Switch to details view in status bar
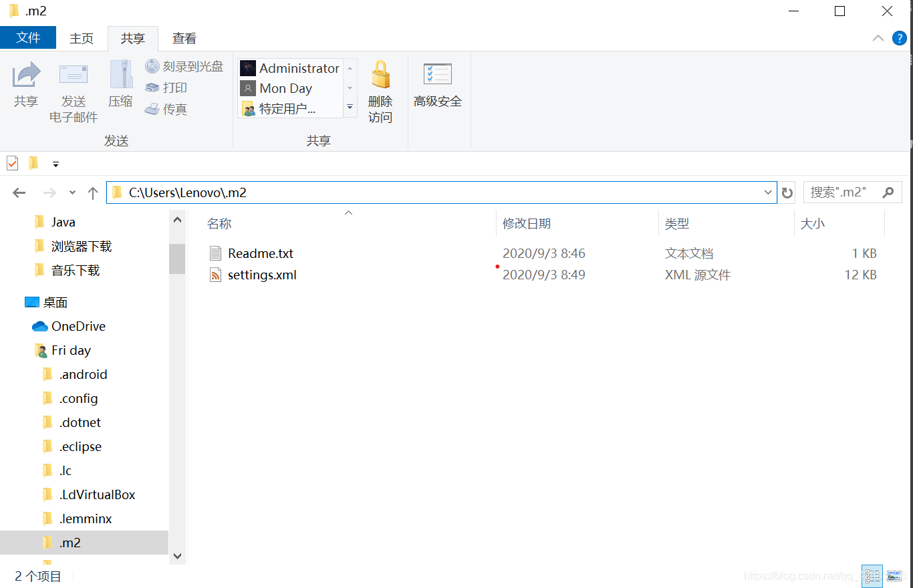The image size is (913, 588). coord(872,575)
